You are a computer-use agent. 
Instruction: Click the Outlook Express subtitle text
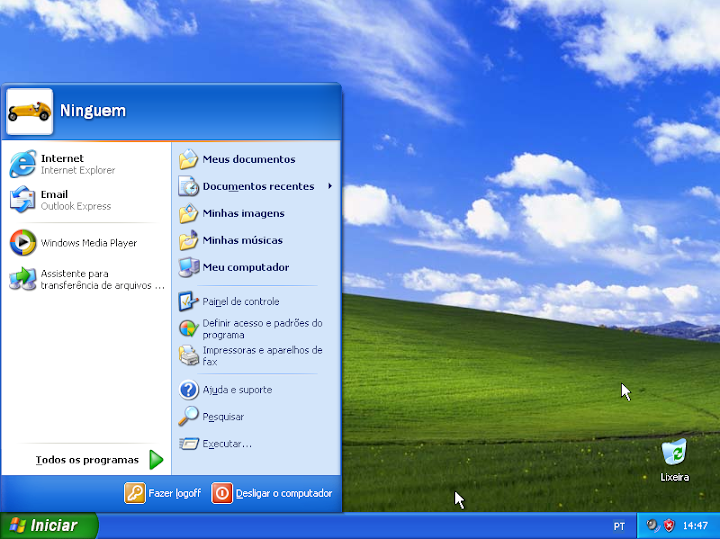click(76, 206)
